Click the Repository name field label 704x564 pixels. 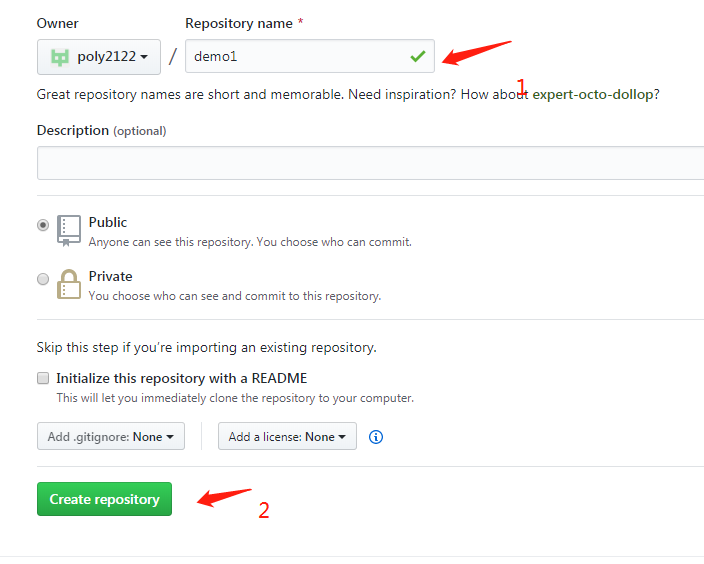click(x=239, y=22)
